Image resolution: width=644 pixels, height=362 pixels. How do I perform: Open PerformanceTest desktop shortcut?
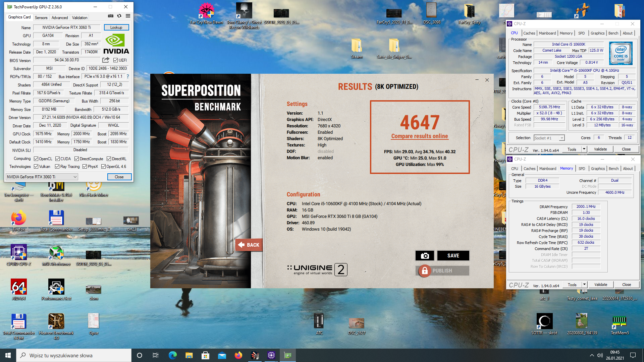click(x=56, y=290)
